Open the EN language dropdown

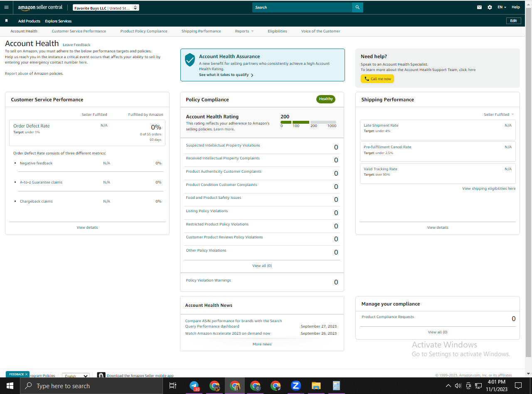[502, 7]
